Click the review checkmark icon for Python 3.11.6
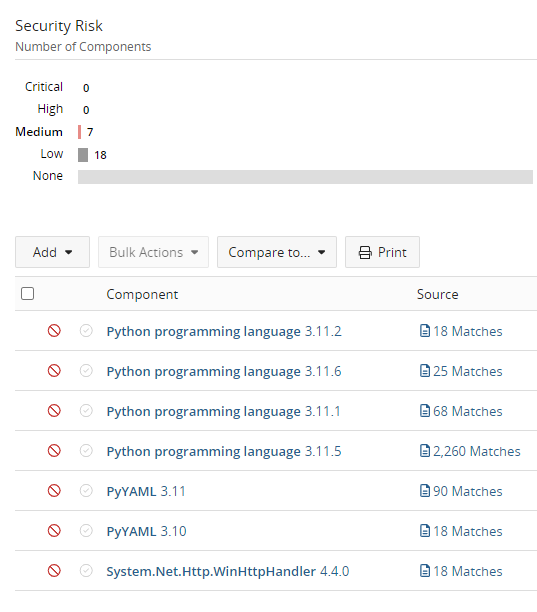 pos(86,371)
